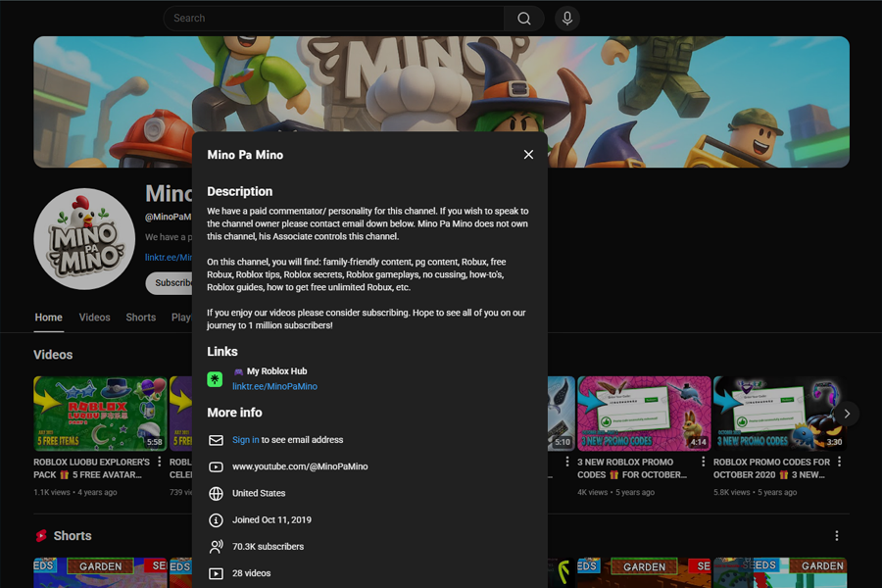Click the video icon next to 28 videos
The height and width of the screenshot is (588, 882).
coord(216,572)
